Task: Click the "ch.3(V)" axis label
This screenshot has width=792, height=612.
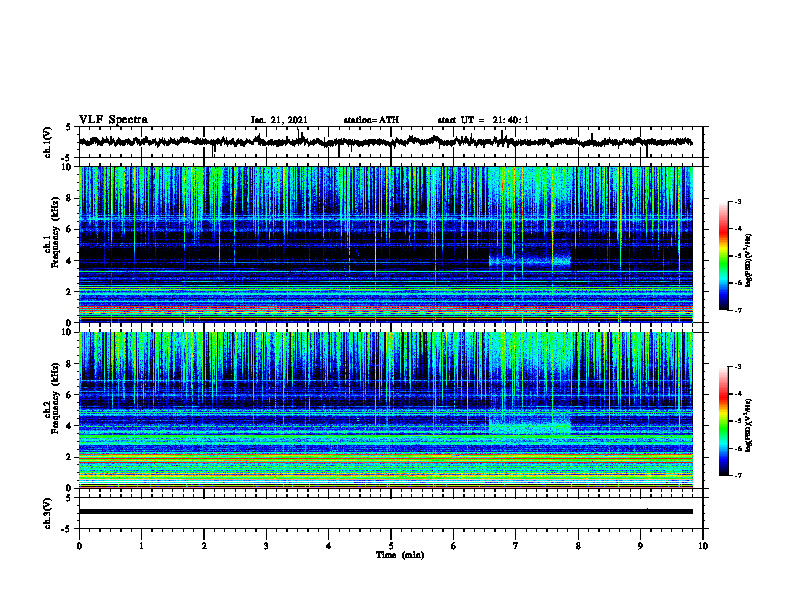Action: tap(48, 513)
